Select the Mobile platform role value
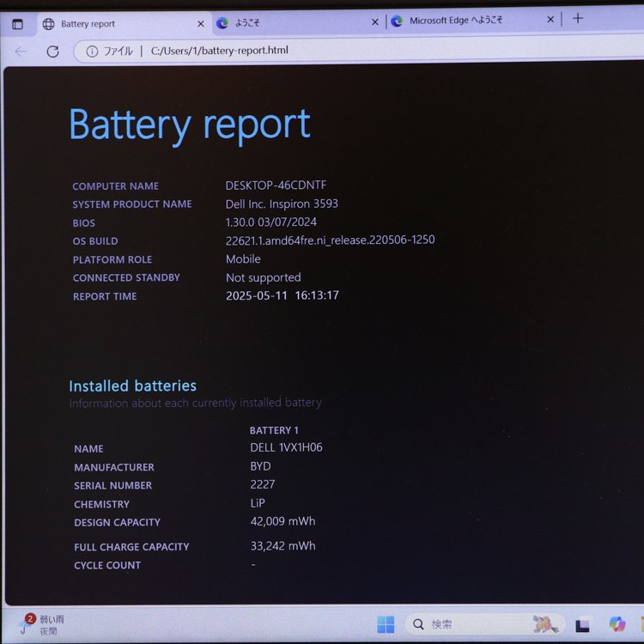 click(x=243, y=259)
